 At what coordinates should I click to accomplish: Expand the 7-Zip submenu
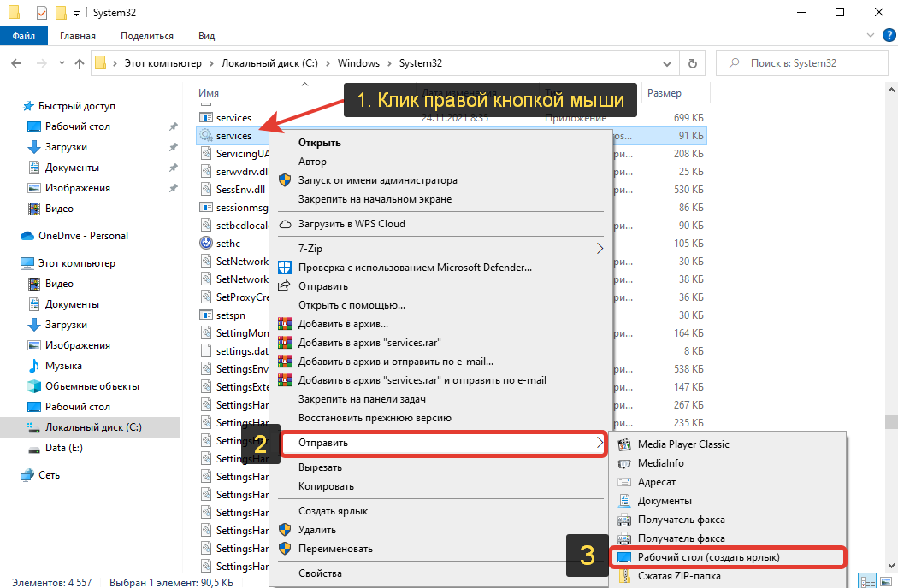(599, 249)
